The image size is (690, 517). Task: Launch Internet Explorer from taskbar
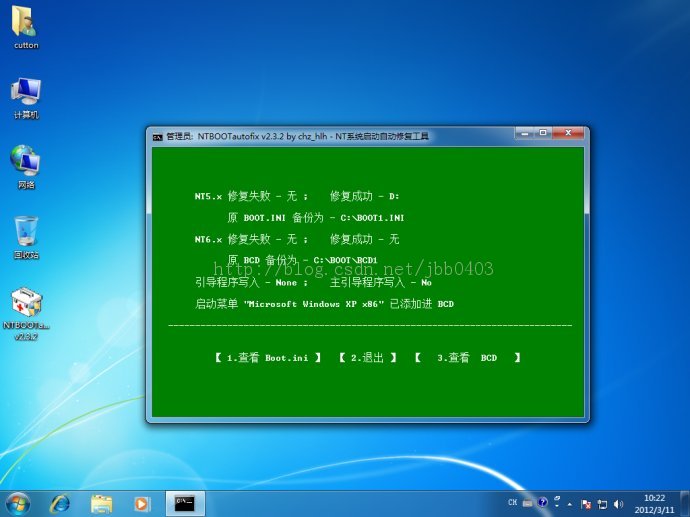[59, 504]
